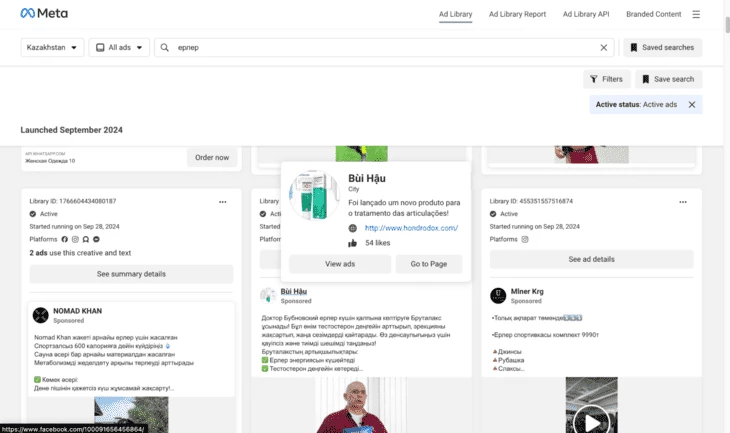Click the Bùi Hậu popup title
This screenshot has width=730, height=433.
click(367, 178)
